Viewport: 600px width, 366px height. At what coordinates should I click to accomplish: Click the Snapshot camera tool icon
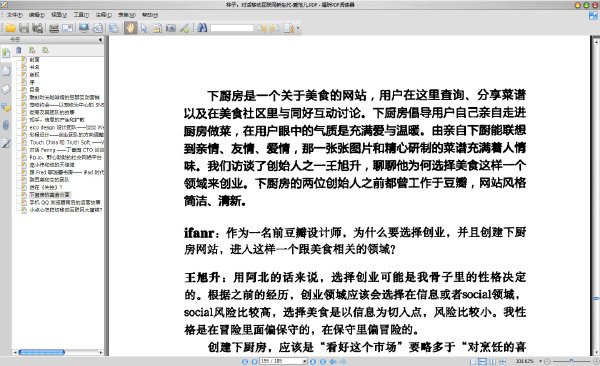[171, 28]
